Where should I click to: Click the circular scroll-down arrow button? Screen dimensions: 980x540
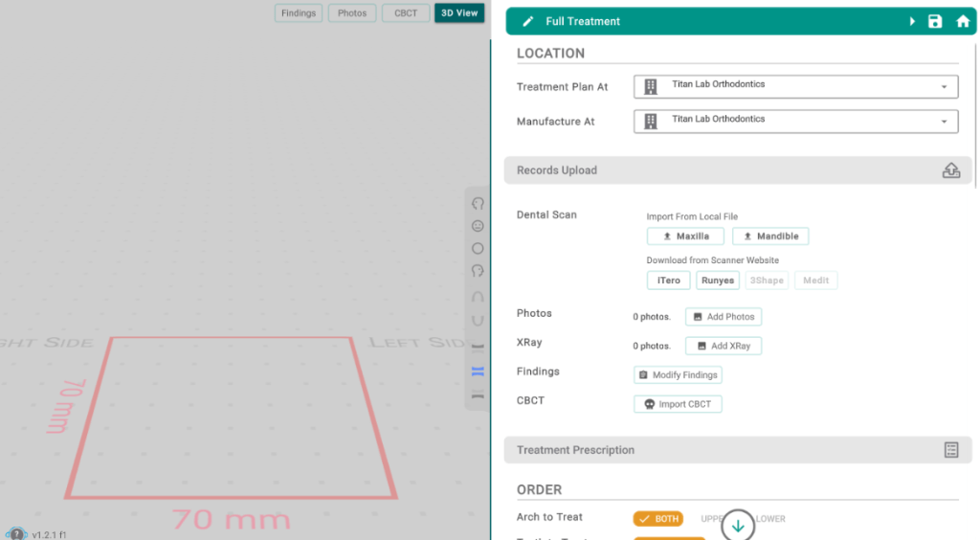pos(738,527)
